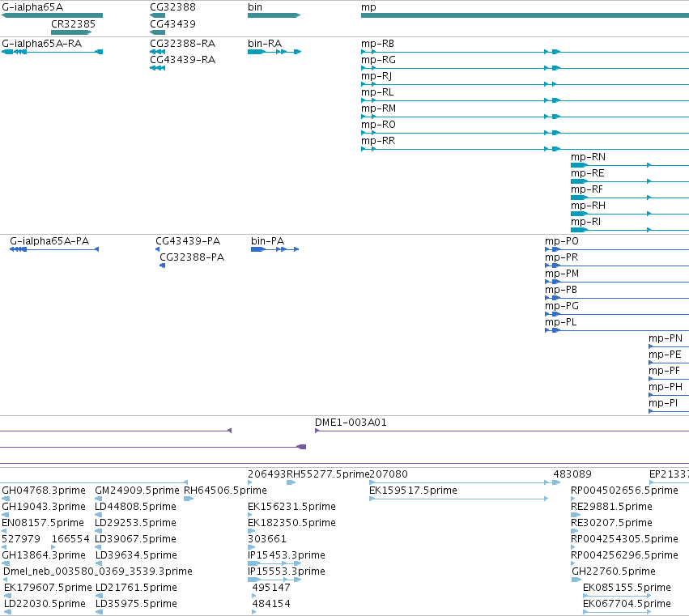The height and width of the screenshot is (616, 689).
Task: Click the CR32385 gene label
Action: [x=73, y=24]
